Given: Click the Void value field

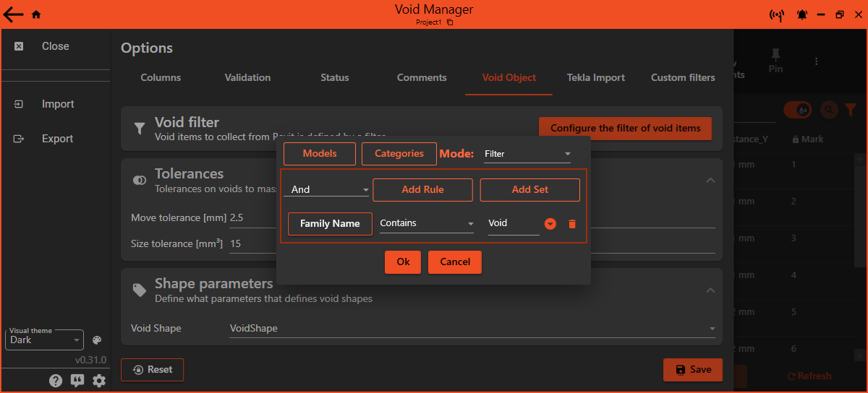Looking at the screenshot, I should coord(514,224).
